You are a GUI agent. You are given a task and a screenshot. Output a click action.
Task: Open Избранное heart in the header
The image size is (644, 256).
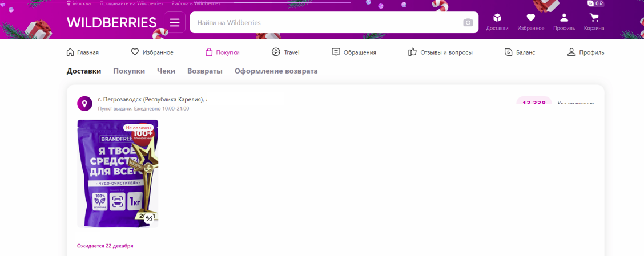[530, 22]
